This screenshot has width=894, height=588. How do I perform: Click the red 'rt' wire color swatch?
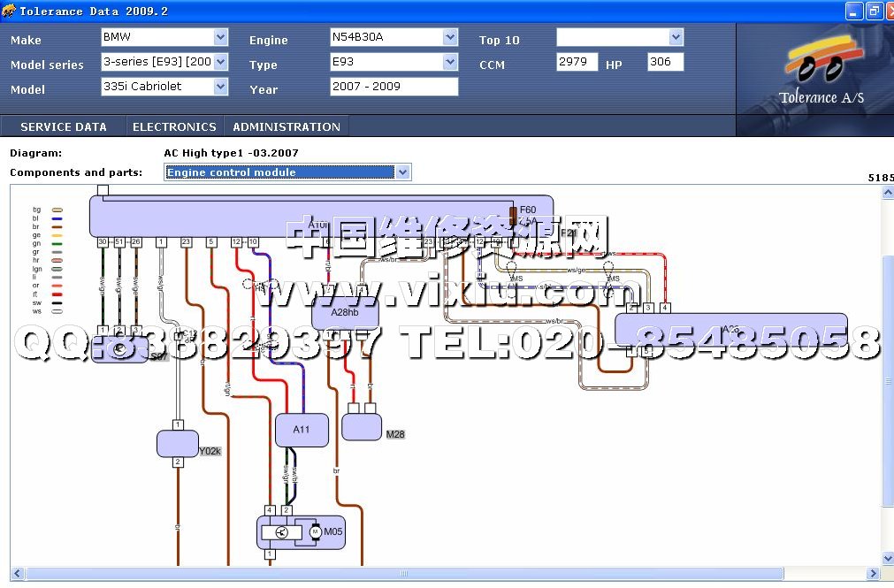[57, 294]
